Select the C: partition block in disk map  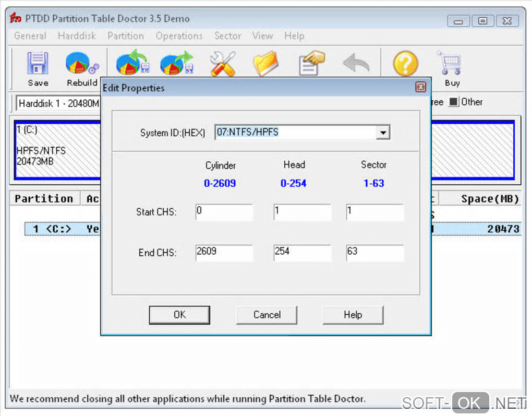58,150
